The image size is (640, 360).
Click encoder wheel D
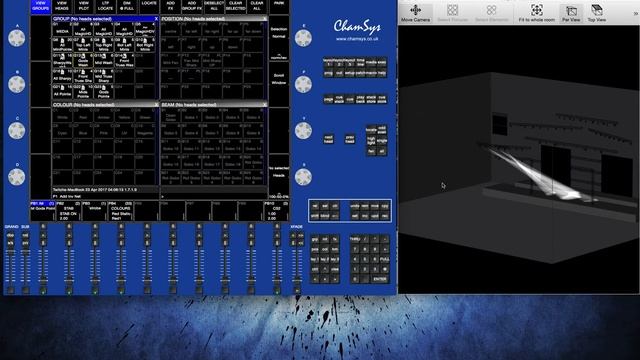click(17, 177)
